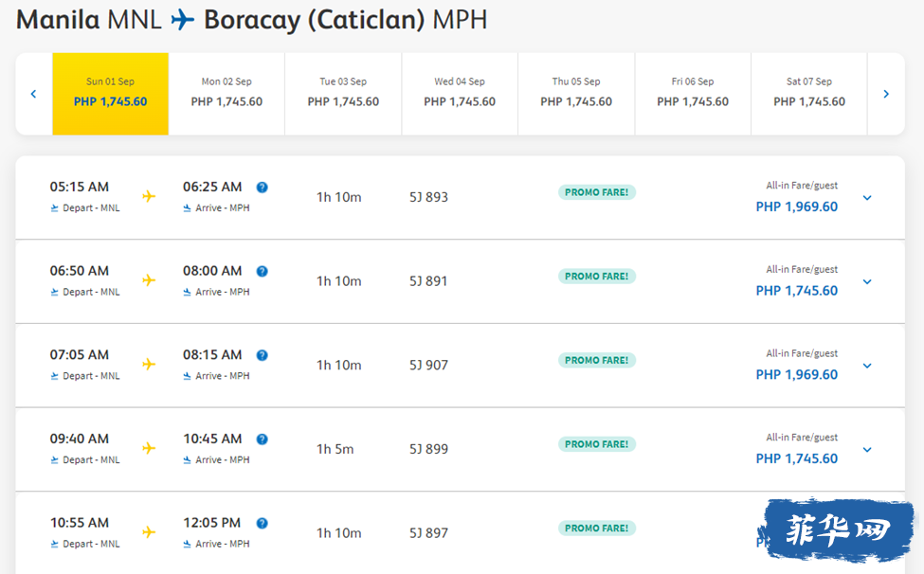Screen dimensions: 924x574
Task: Click Promo Fare badge on flight 5J 907
Action: coord(596,360)
